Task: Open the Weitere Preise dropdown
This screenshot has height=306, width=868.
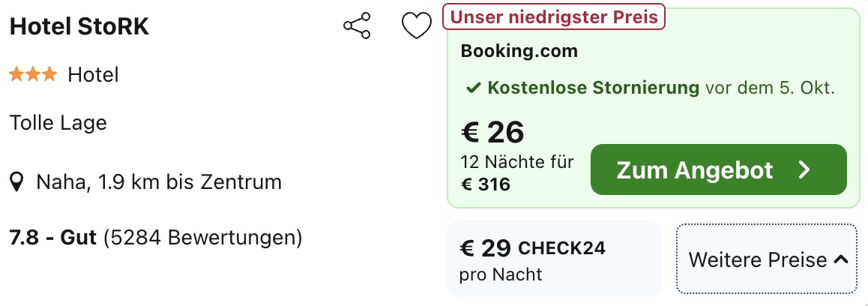Action: pos(767,259)
